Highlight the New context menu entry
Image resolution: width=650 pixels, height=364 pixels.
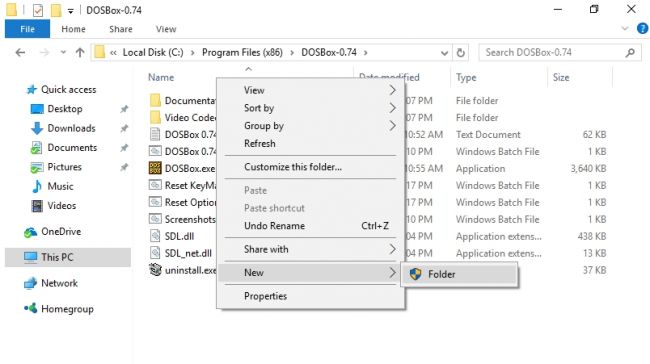(x=310, y=273)
